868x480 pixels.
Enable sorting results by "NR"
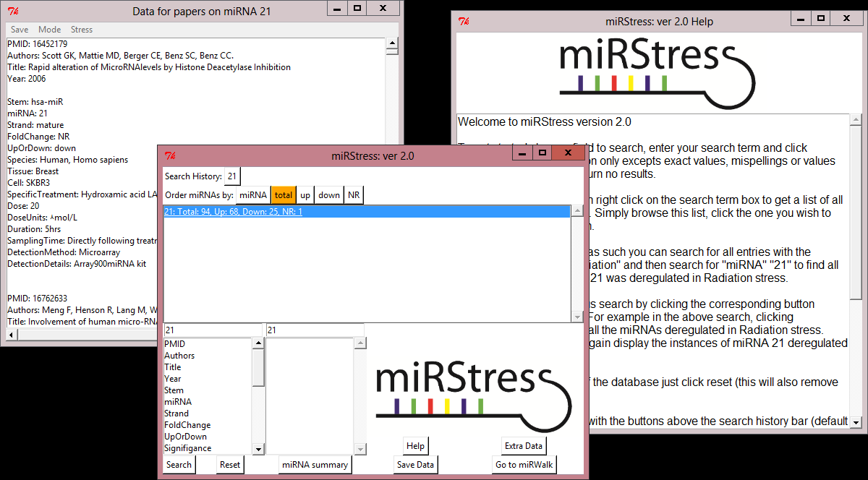point(354,194)
